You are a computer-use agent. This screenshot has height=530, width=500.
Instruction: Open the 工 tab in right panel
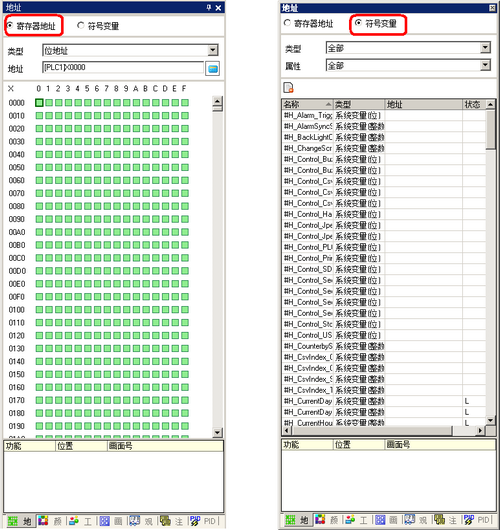click(x=357, y=520)
